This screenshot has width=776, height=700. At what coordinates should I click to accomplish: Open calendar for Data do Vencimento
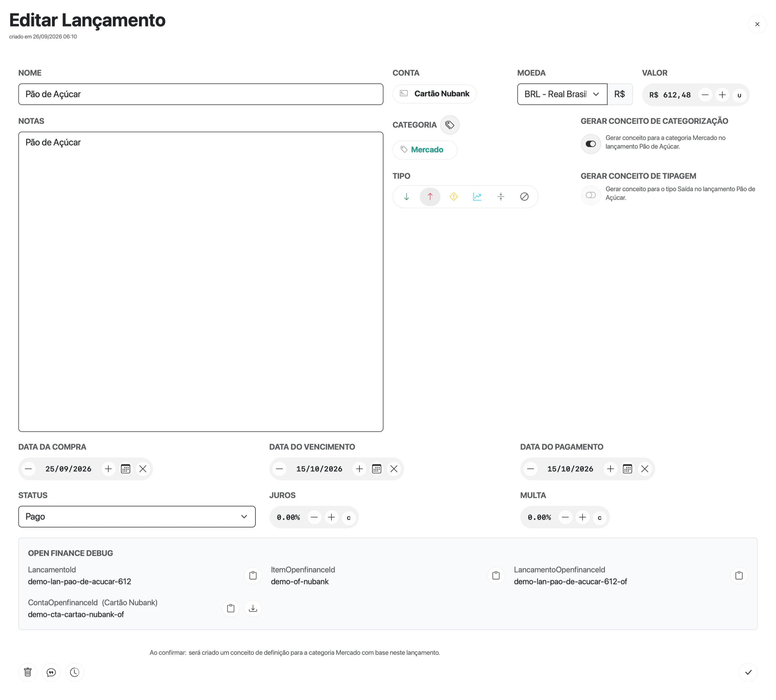377,469
